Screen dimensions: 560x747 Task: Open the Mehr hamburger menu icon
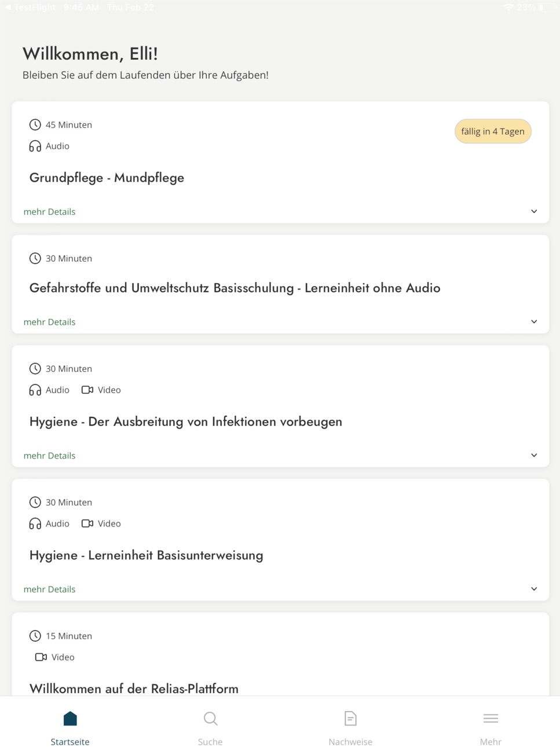coord(491,719)
